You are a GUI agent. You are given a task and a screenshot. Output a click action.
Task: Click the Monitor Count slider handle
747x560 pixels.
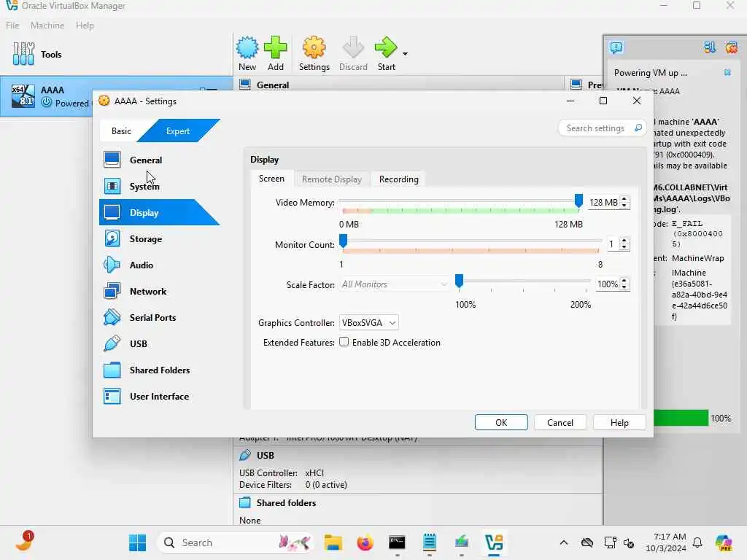pos(343,241)
